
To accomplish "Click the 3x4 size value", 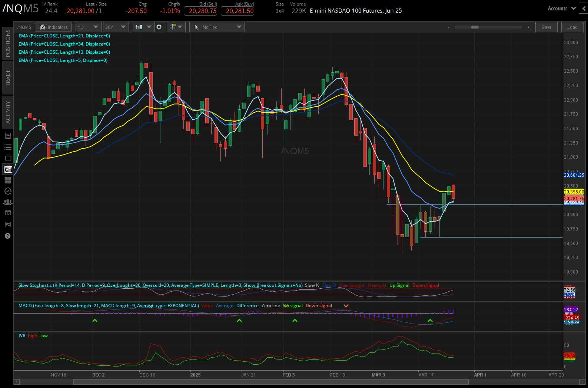I will point(280,11).
